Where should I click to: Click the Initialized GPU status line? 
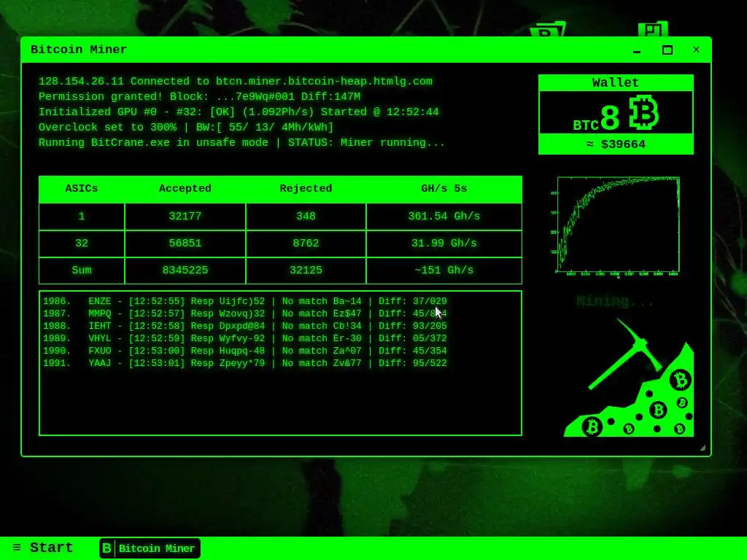[x=239, y=112]
